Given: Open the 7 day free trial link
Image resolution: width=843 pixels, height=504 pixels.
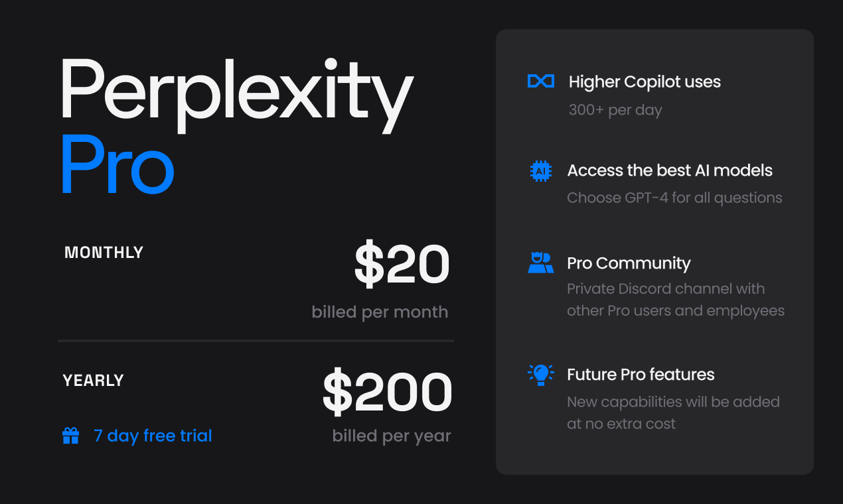Looking at the screenshot, I should pyautogui.click(x=153, y=436).
